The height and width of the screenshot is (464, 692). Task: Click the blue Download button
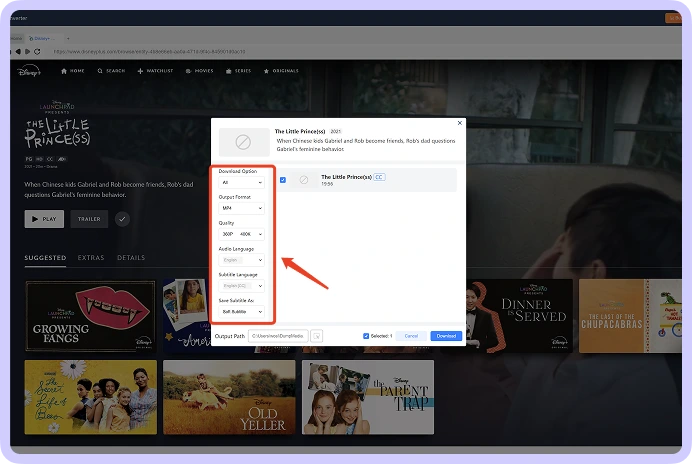(446, 336)
